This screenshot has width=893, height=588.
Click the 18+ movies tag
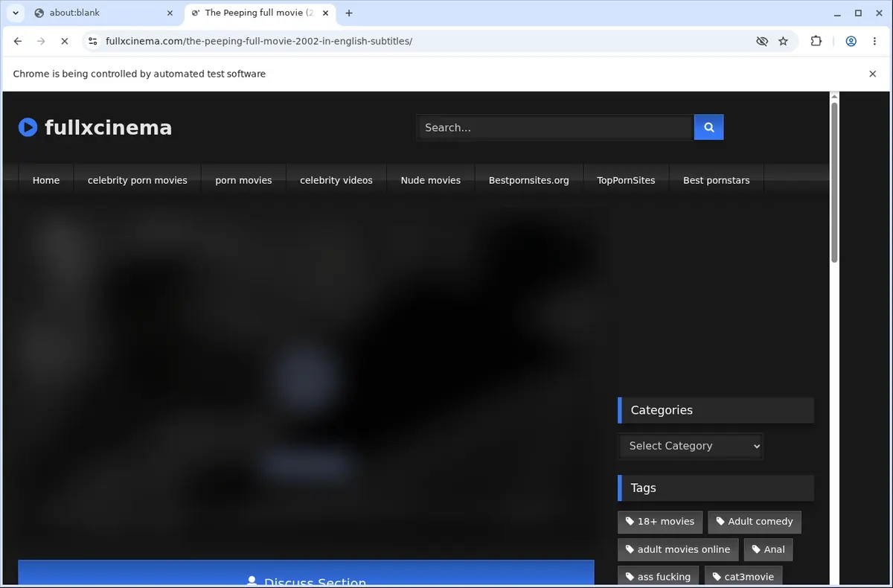(659, 522)
